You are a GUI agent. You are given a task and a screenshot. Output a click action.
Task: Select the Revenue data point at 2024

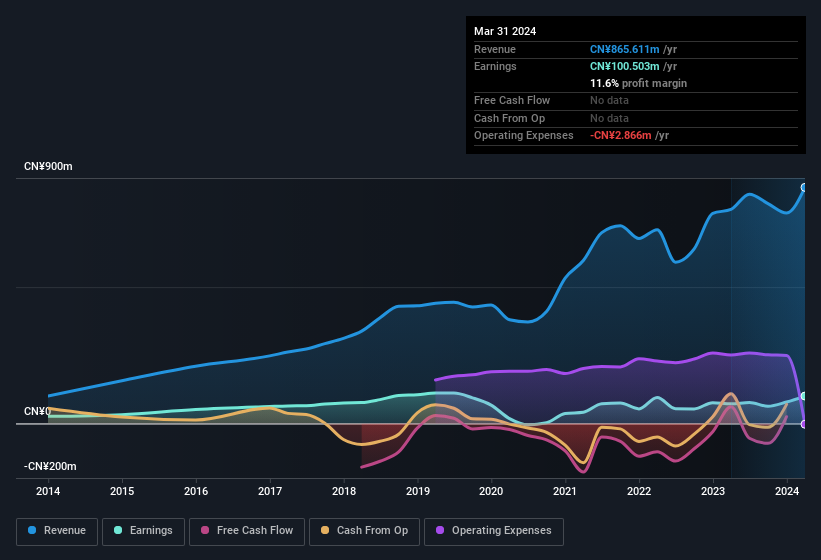point(804,187)
